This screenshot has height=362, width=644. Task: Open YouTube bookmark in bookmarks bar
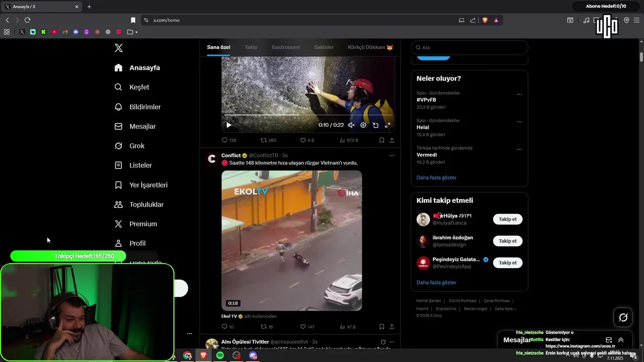tap(54, 32)
